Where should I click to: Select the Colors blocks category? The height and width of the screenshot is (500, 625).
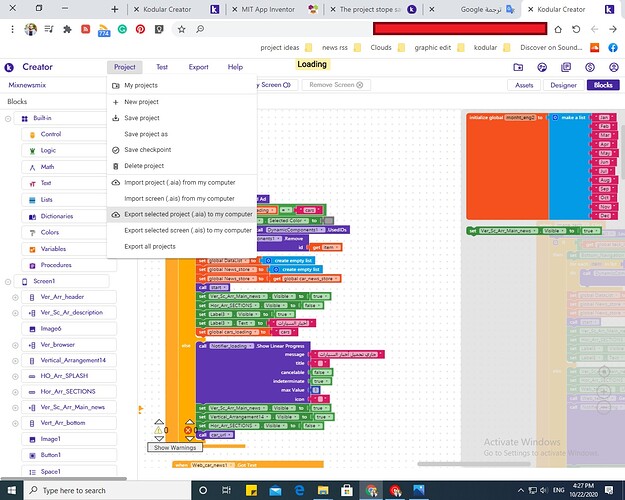coord(49,232)
